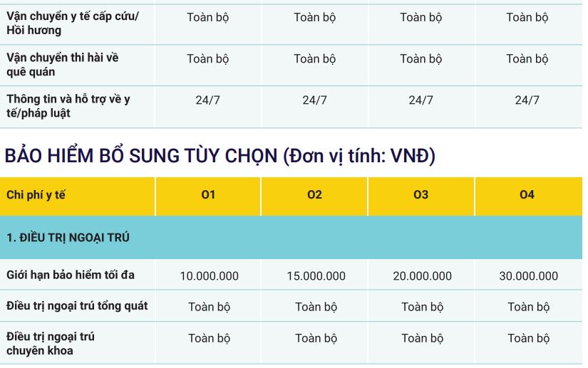Viewport: 588px width, 368px height.
Task: Click the O2 column header
Action: [314, 195]
